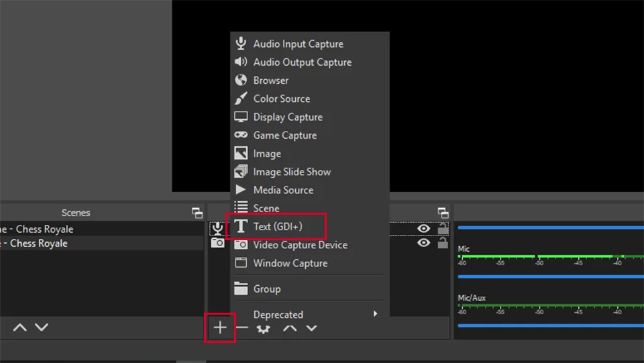This screenshot has width=644, height=363.
Task: Choose Audio Output Capture from menu
Action: tap(310, 62)
